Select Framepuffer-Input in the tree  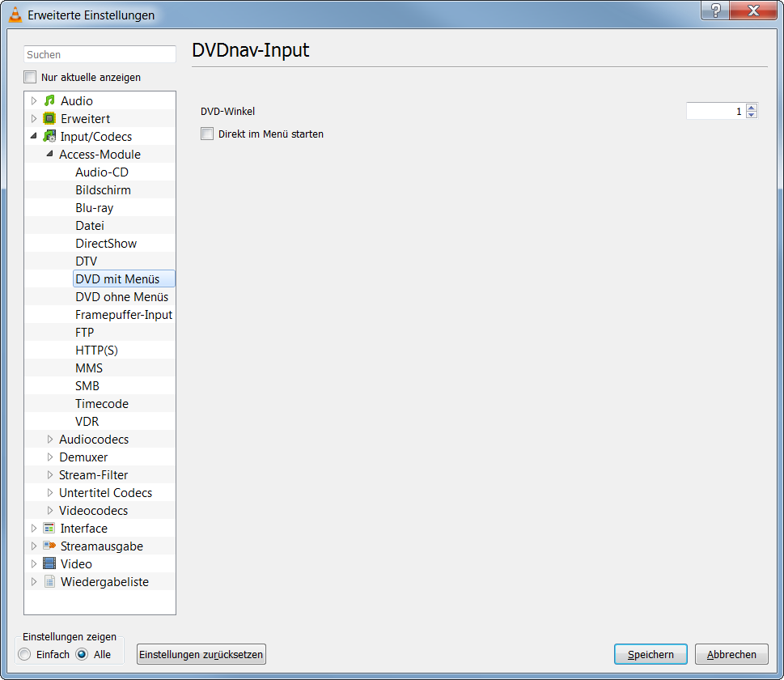point(124,315)
